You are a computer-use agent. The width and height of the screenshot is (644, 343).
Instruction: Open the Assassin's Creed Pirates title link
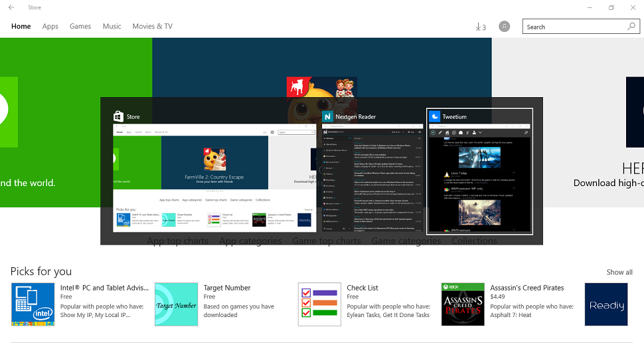(526, 288)
